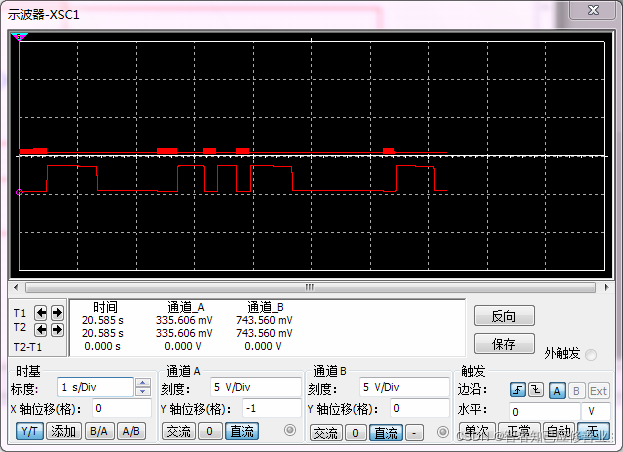Click the T1 time reading 20.585 s

[x=103, y=320]
